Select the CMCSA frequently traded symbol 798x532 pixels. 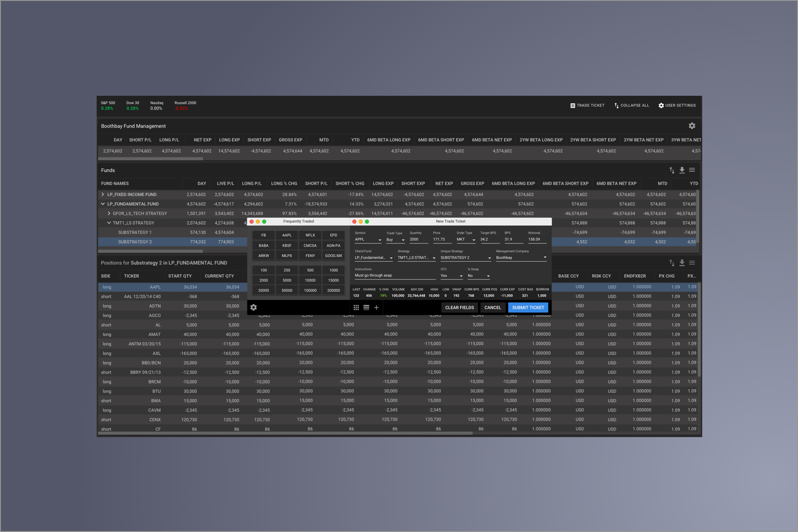(310, 246)
